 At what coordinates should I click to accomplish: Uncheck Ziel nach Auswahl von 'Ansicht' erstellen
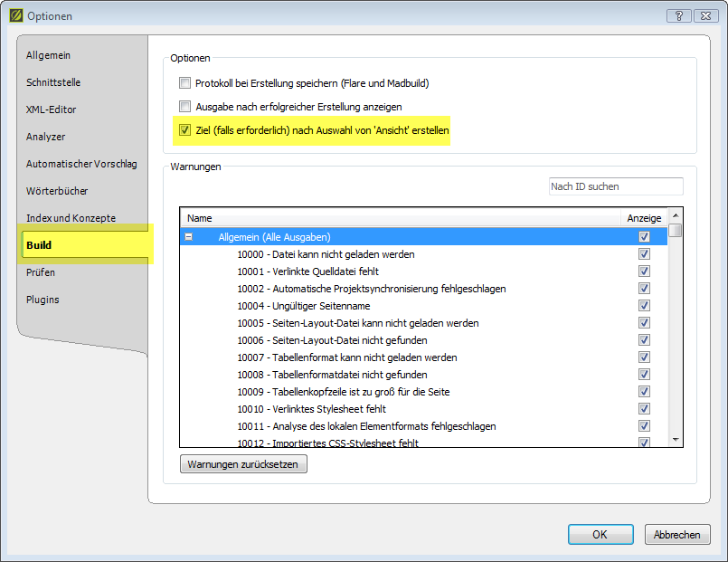[185, 130]
